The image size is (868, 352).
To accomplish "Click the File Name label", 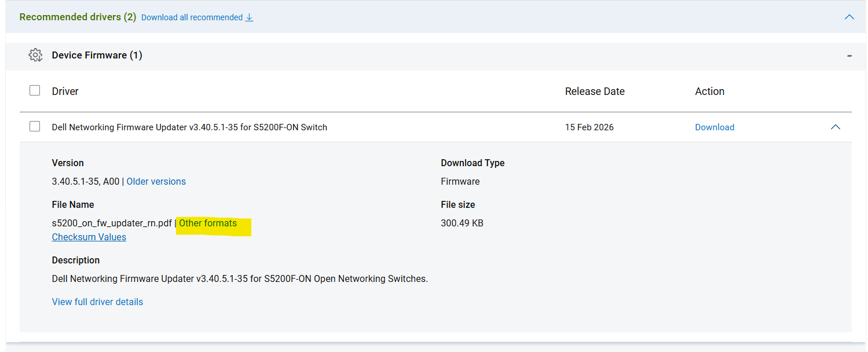I will [73, 205].
